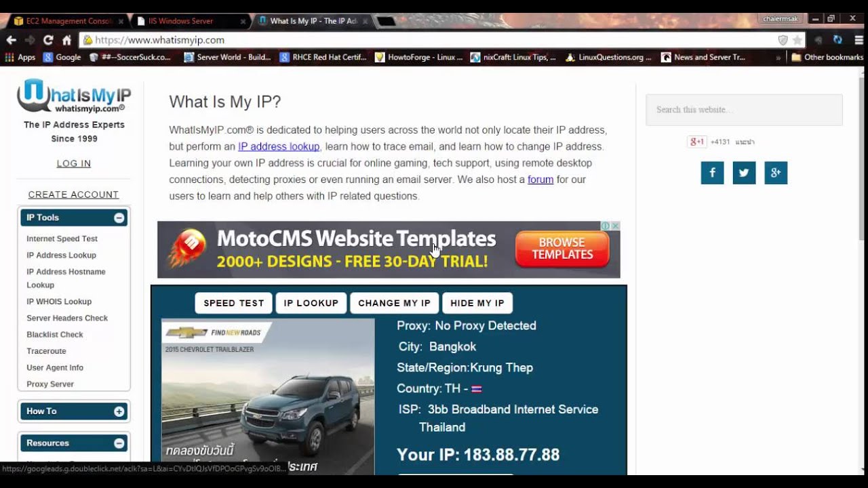Go back with the browser back arrow

(11, 40)
